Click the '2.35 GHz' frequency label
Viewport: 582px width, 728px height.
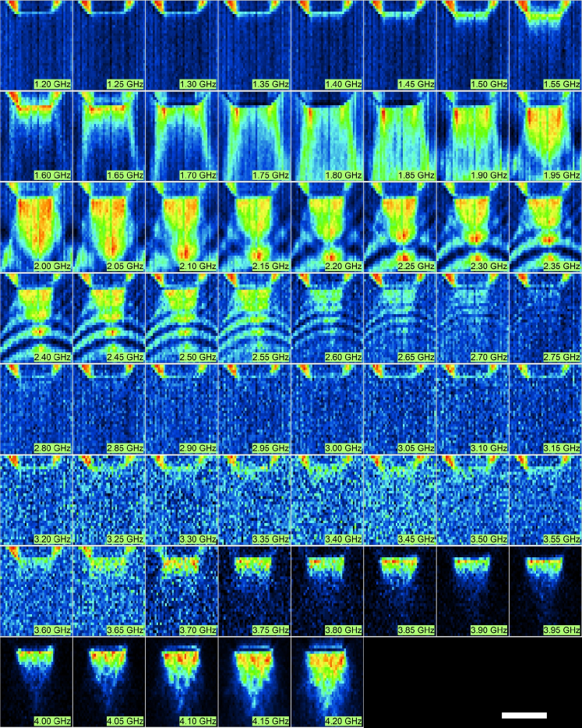(562, 267)
